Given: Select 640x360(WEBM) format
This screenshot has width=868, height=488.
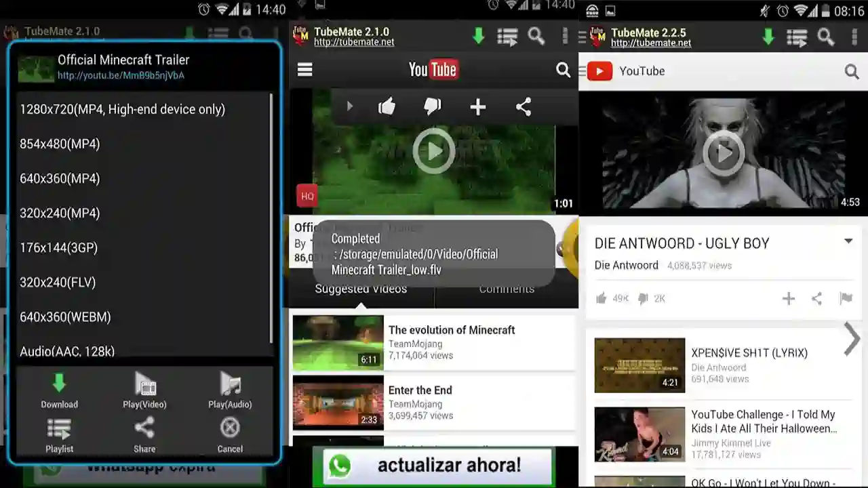Looking at the screenshot, I should click(65, 317).
